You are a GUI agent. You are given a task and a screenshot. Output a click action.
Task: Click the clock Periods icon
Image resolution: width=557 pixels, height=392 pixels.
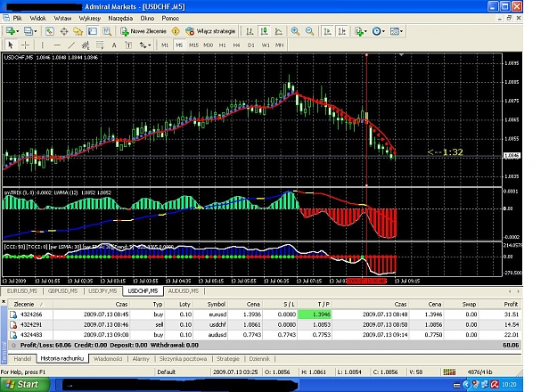pyautogui.click(x=376, y=31)
